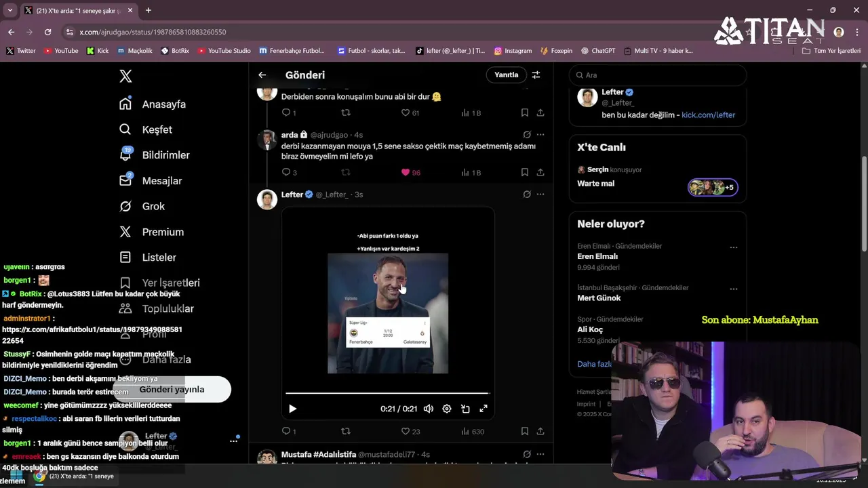Mute the video volume
The image size is (868, 488).
pyautogui.click(x=429, y=409)
